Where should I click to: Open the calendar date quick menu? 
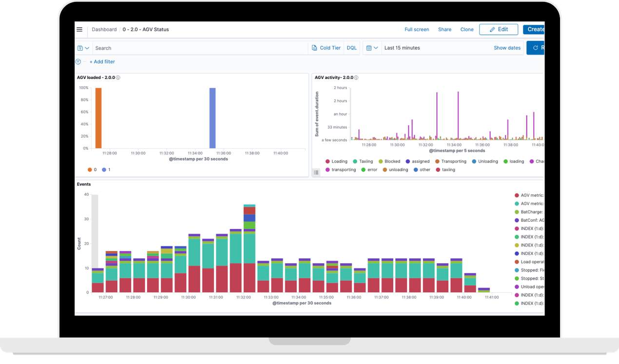click(372, 48)
